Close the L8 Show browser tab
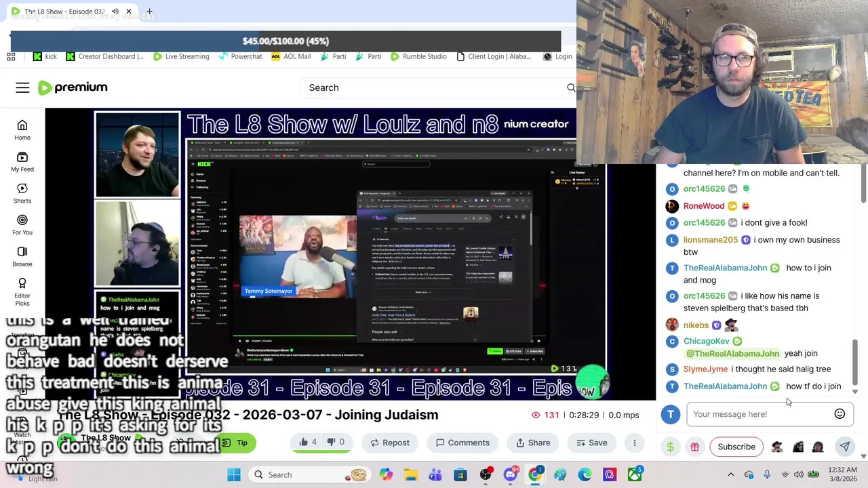The height and width of the screenshot is (488, 868). pos(129,12)
